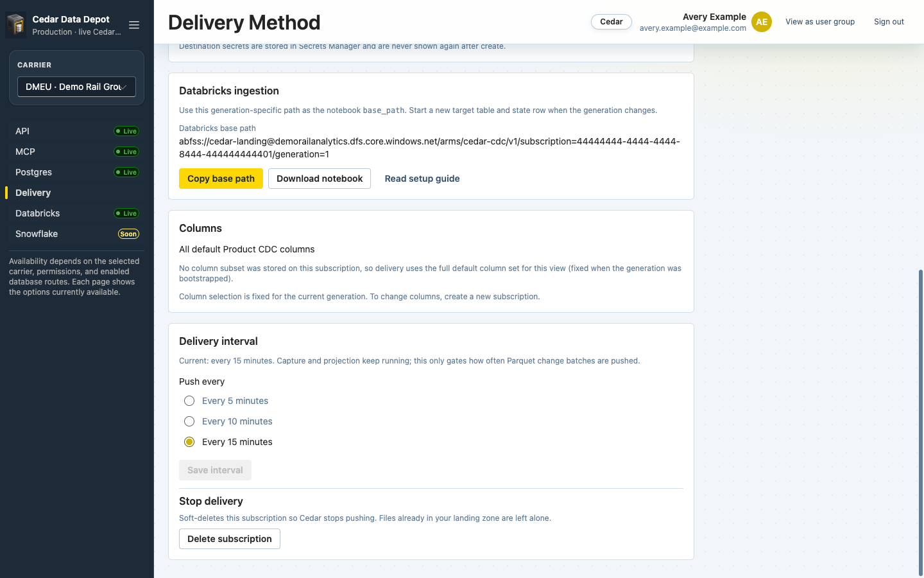The width and height of the screenshot is (924, 578).
Task: Navigate to Postgres in the sidebar
Action: point(77,172)
